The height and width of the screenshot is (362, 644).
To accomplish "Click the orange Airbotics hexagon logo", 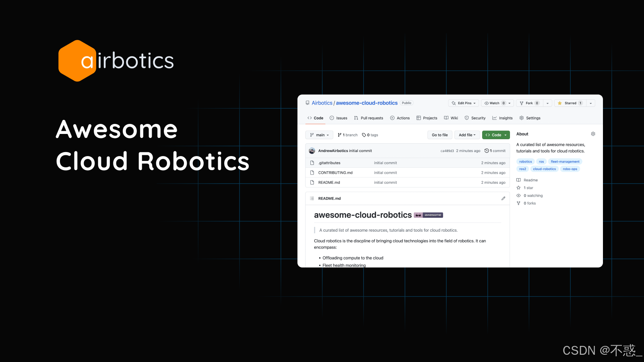I will pos(77,61).
